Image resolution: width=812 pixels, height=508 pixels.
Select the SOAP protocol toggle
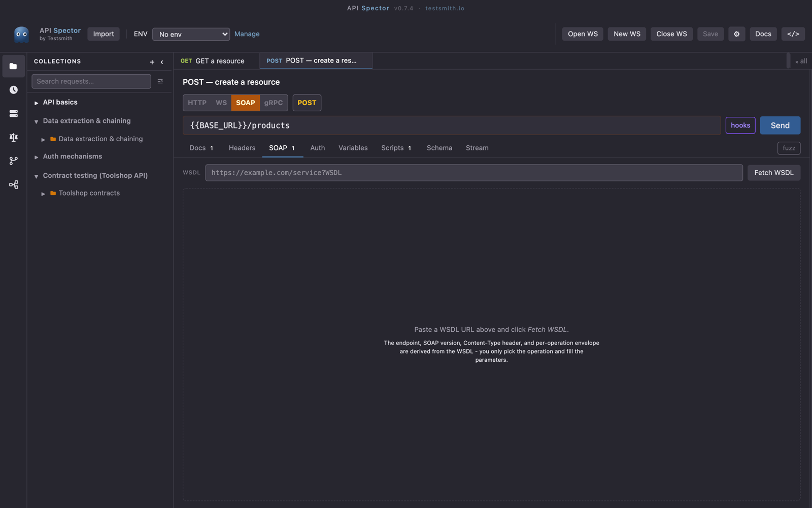pyautogui.click(x=246, y=103)
